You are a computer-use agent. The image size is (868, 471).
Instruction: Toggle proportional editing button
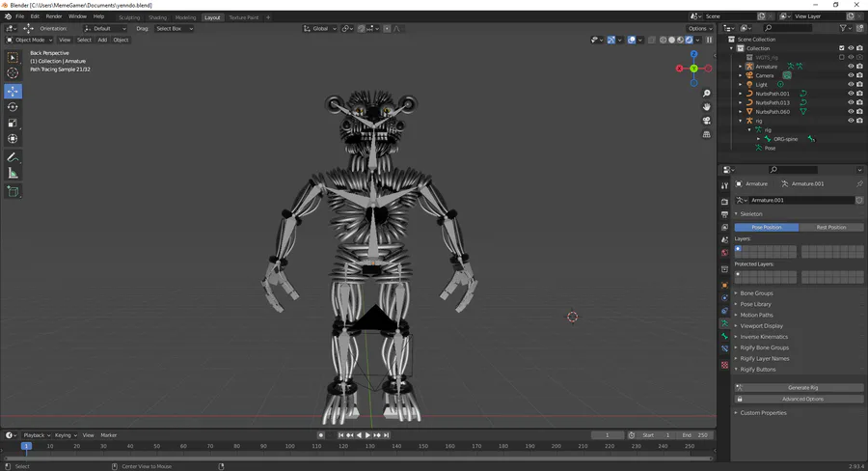click(x=387, y=28)
